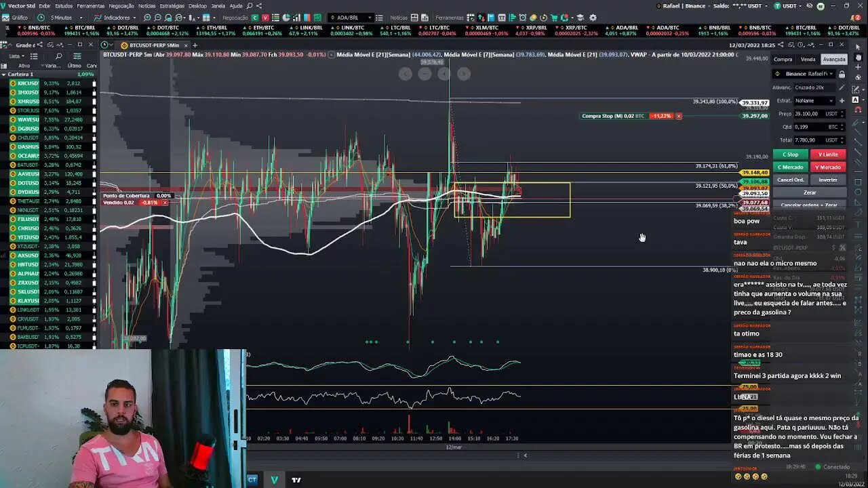Click the left arrow at the chart bottom

(x=525, y=455)
